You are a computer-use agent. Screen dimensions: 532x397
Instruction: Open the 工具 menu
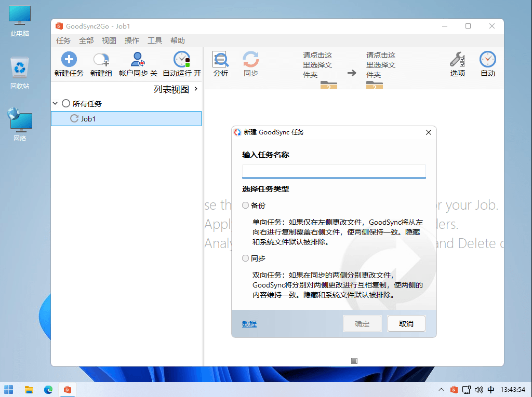click(155, 40)
